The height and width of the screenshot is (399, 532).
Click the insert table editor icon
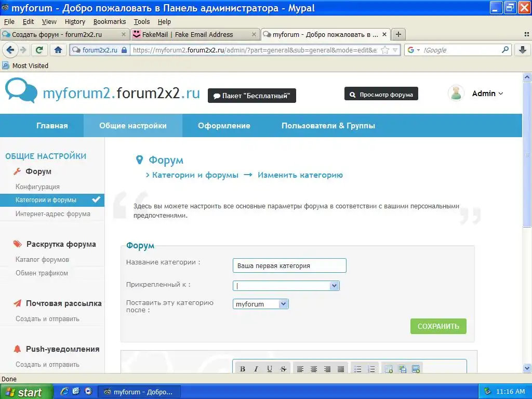[389, 369]
